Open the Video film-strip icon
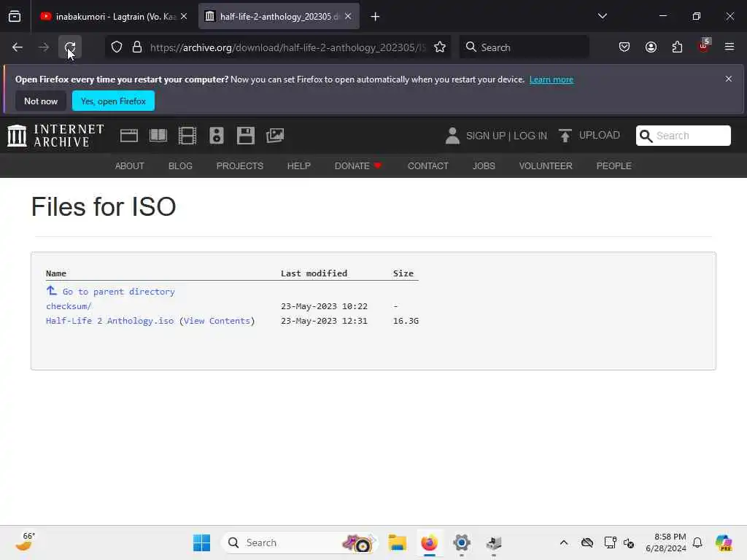The width and height of the screenshot is (747, 560). click(187, 136)
